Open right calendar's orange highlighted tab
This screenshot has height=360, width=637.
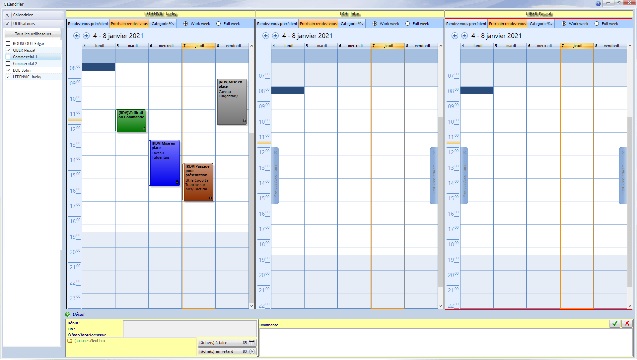508,24
